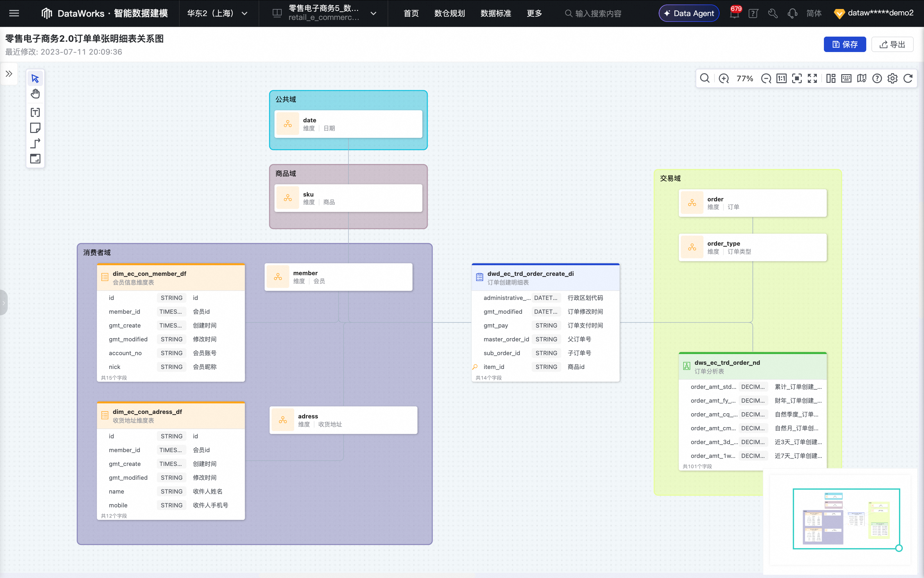
Task: Choose the group frame tool
Action: coord(35,159)
